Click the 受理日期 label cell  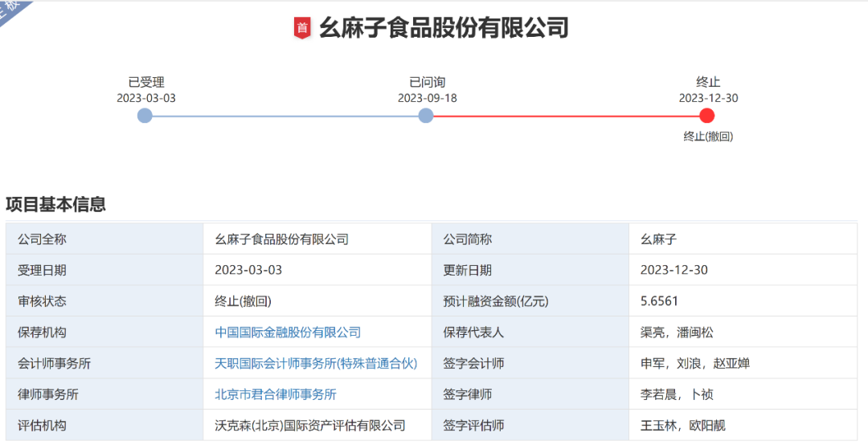[x=104, y=270]
